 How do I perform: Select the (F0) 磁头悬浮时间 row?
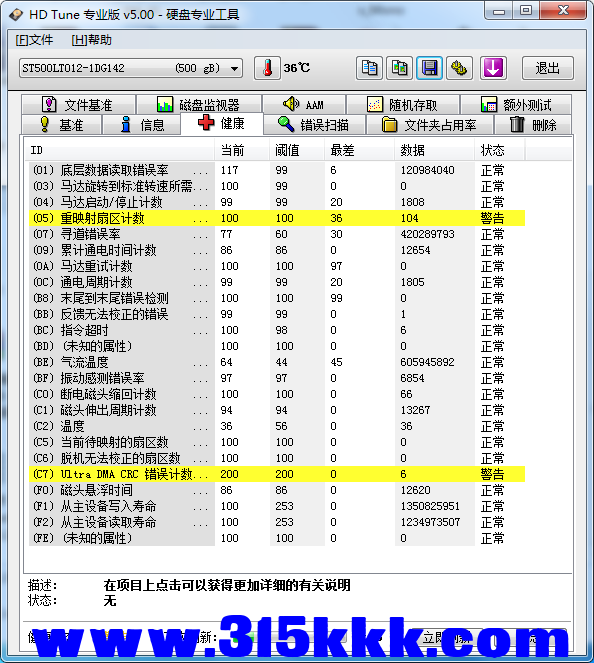coord(277,490)
